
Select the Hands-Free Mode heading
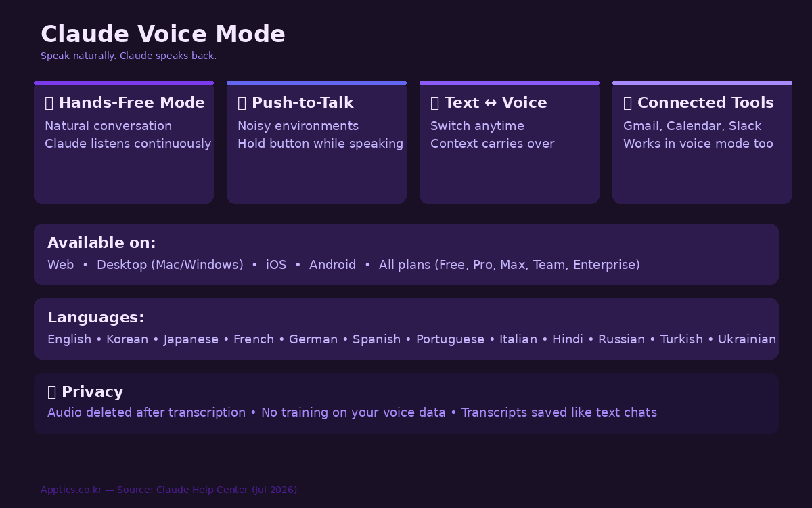pos(132,103)
